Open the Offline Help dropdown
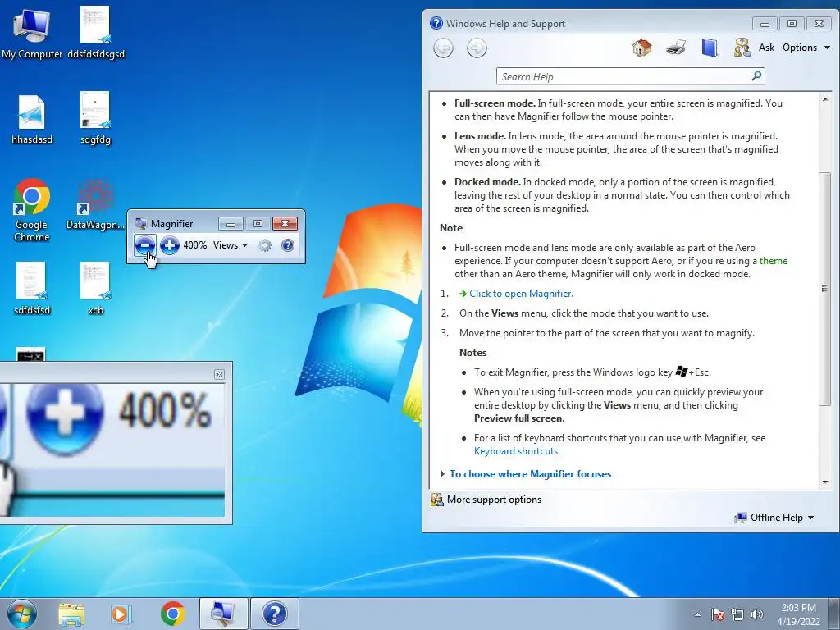Screen dimensions: 840x630 774,518
